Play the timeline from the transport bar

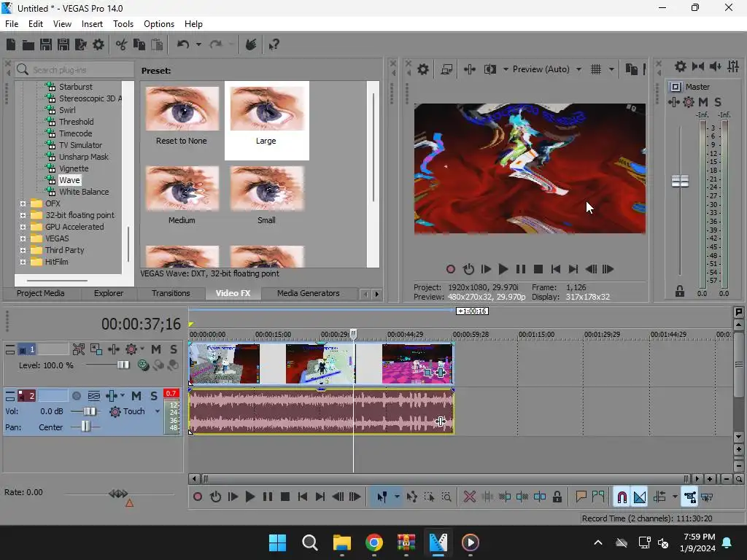pyautogui.click(x=249, y=497)
